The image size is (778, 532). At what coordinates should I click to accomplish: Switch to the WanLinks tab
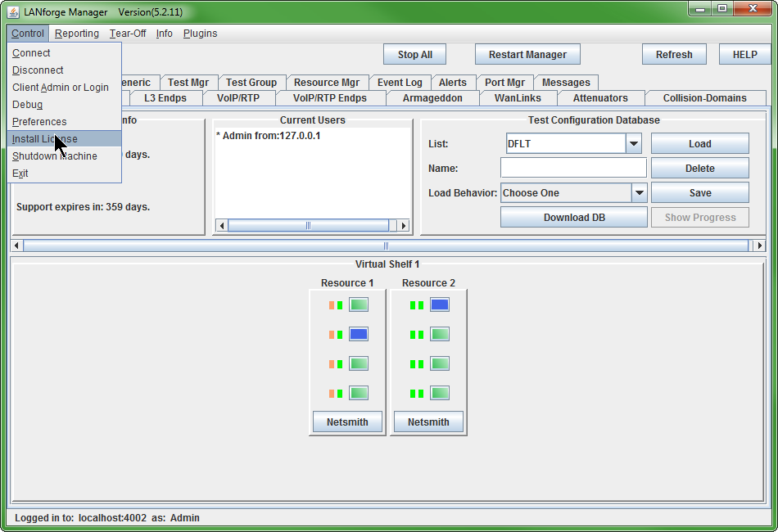tap(517, 98)
